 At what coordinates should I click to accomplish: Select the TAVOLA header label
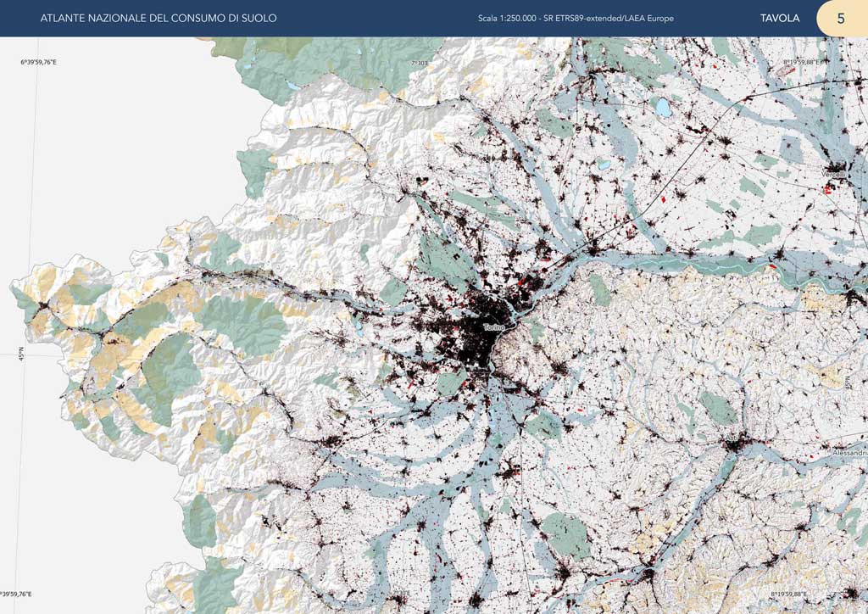pos(779,18)
